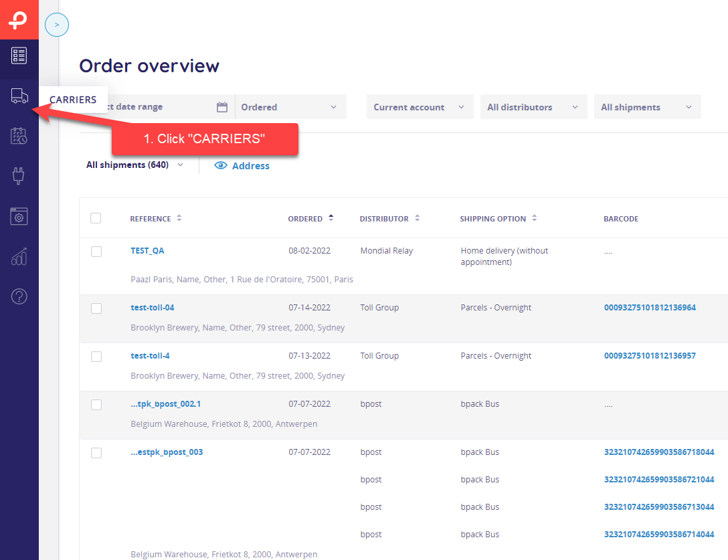
Task: Check the test-toll-04 row checkbox
Action: click(x=96, y=308)
